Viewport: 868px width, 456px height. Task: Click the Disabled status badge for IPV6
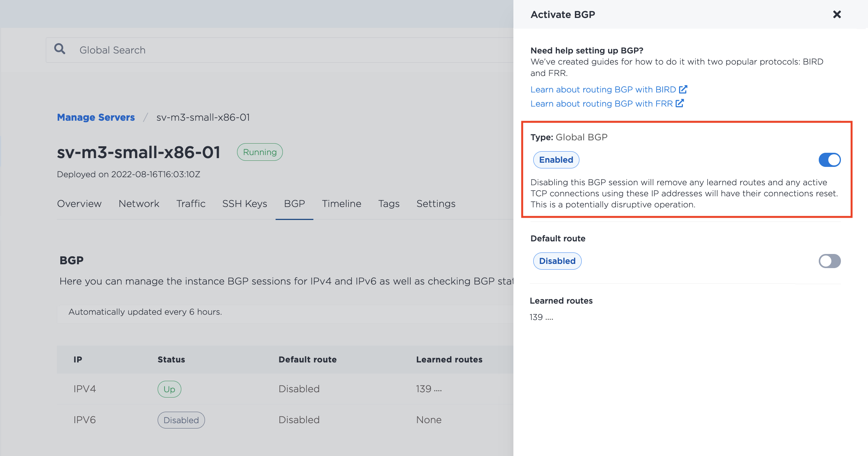[x=181, y=420]
